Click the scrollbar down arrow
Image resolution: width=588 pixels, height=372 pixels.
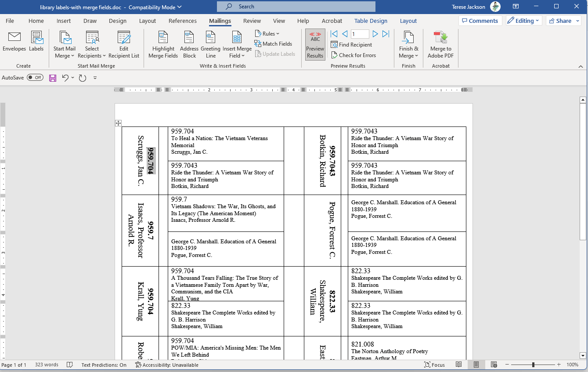(583, 355)
